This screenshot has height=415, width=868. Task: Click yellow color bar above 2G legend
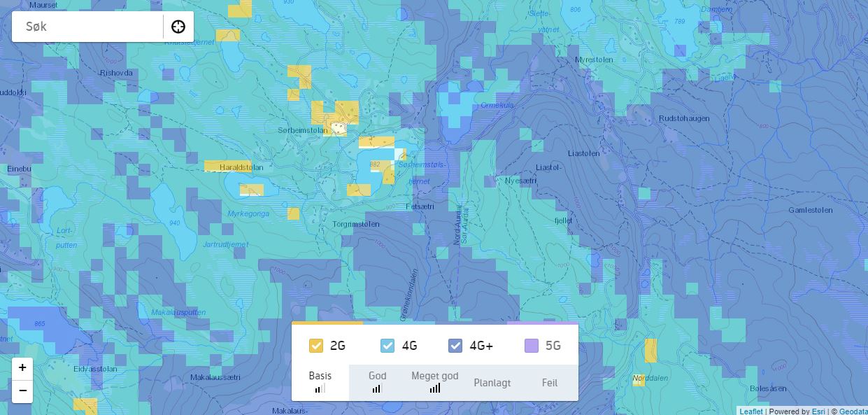(327, 323)
